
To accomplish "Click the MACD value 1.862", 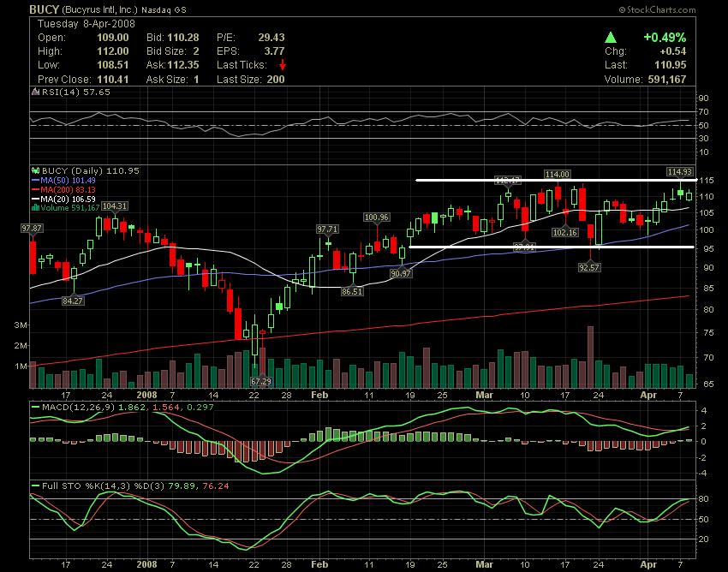I will (132, 408).
